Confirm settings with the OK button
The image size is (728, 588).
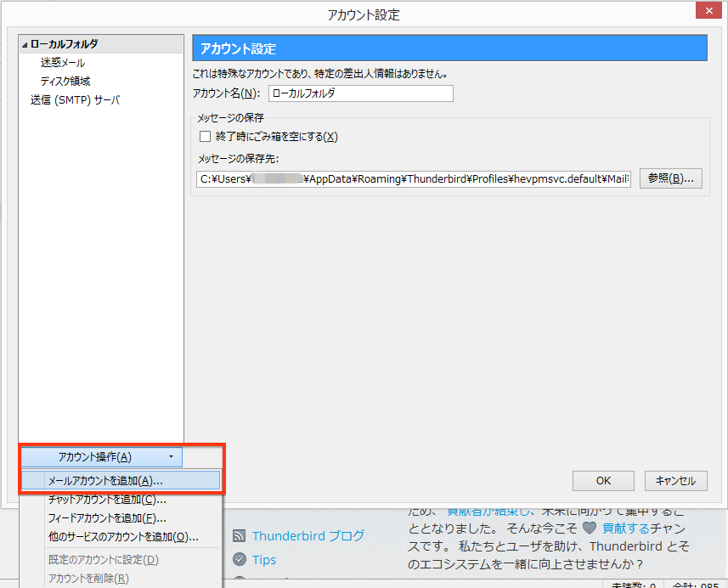603,481
